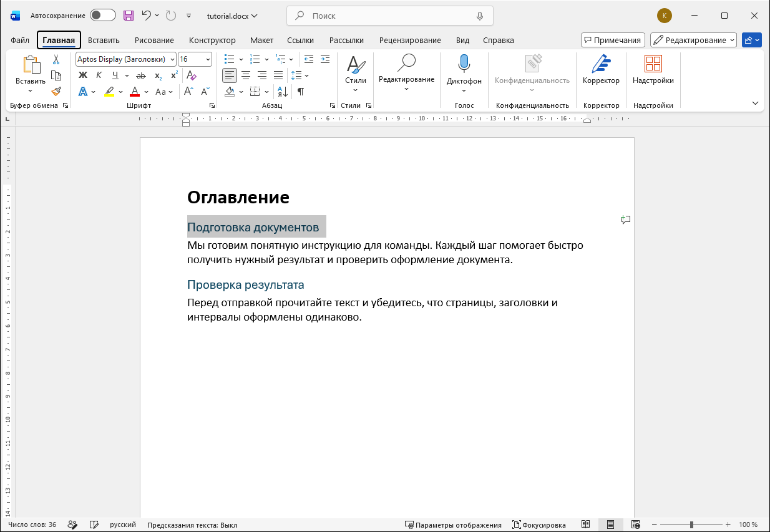The image size is (770, 532).
Task: Open the bullet list dropdown arrow
Action: (241, 59)
